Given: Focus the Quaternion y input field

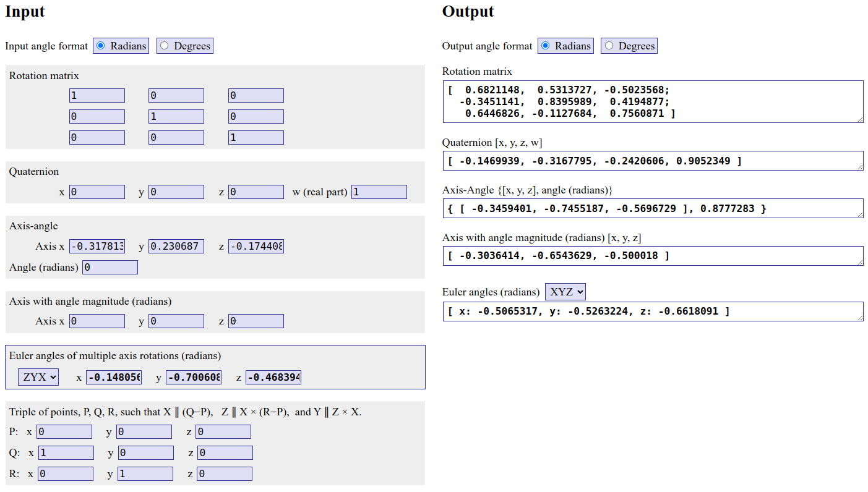Looking at the screenshot, I should (176, 192).
